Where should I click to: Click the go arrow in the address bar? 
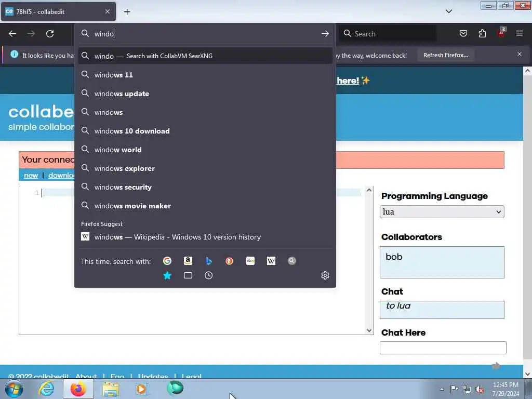pyautogui.click(x=325, y=34)
